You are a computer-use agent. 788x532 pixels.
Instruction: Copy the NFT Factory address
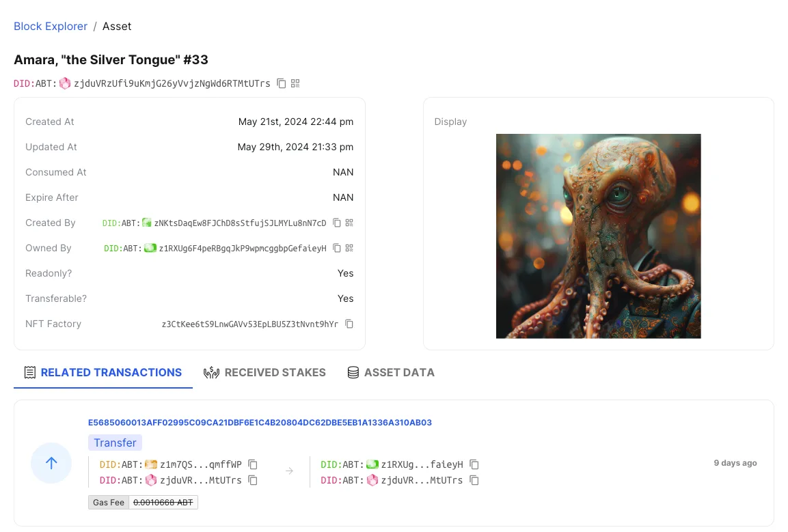click(x=349, y=324)
